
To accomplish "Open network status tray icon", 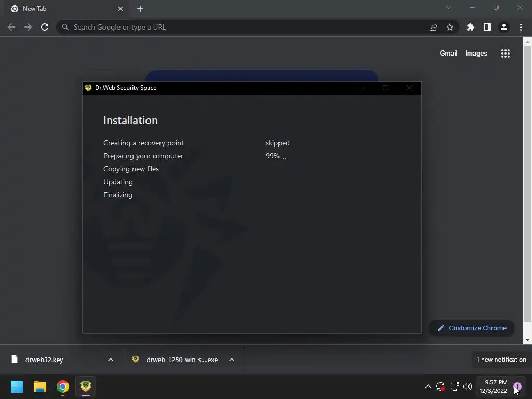I will pos(455,387).
